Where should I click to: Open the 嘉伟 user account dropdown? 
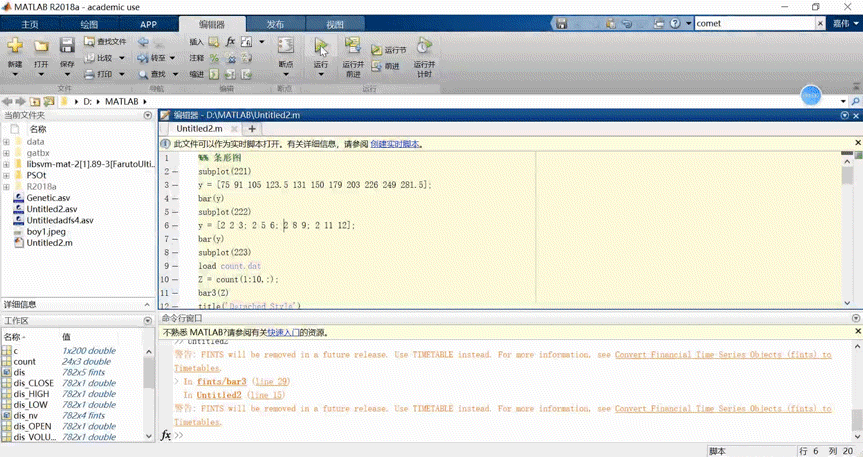point(846,24)
